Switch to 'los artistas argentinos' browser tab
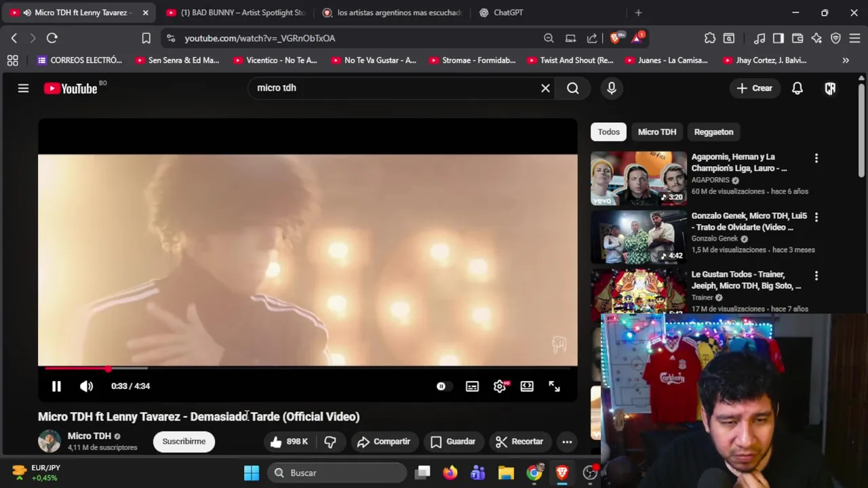The image size is (868, 488). 392,13
